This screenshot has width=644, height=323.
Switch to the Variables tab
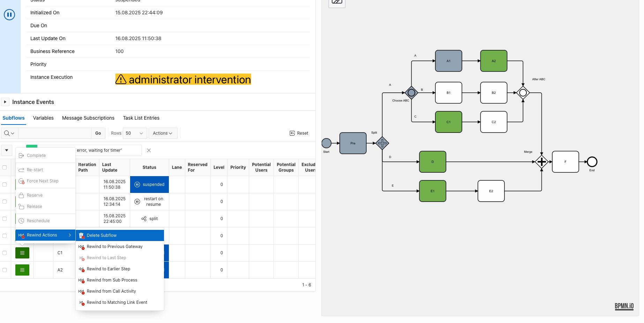click(43, 118)
